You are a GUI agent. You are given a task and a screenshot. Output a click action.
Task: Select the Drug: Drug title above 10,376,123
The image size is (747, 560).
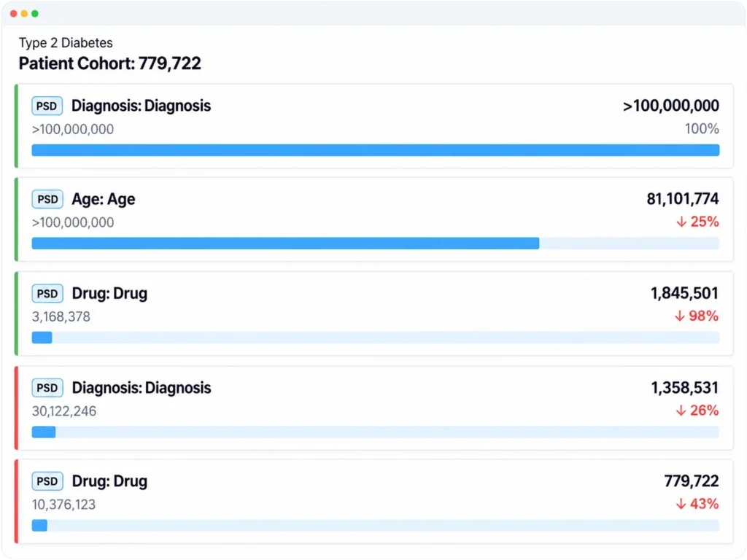109,481
